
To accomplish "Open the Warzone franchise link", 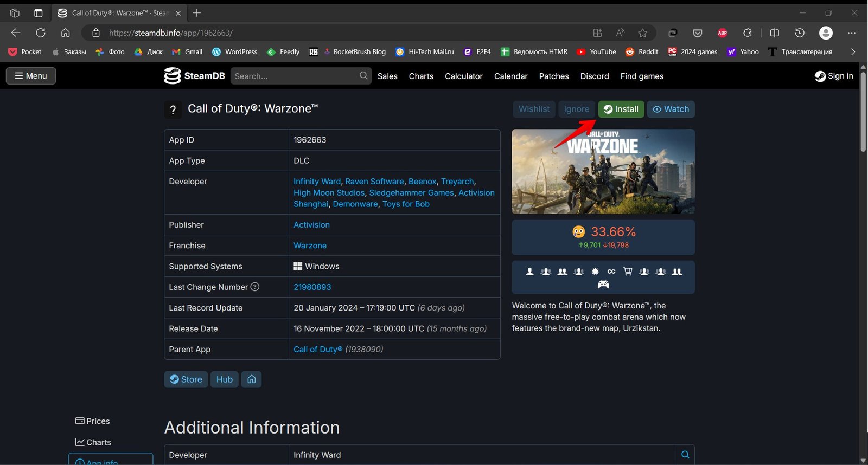I will [310, 246].
